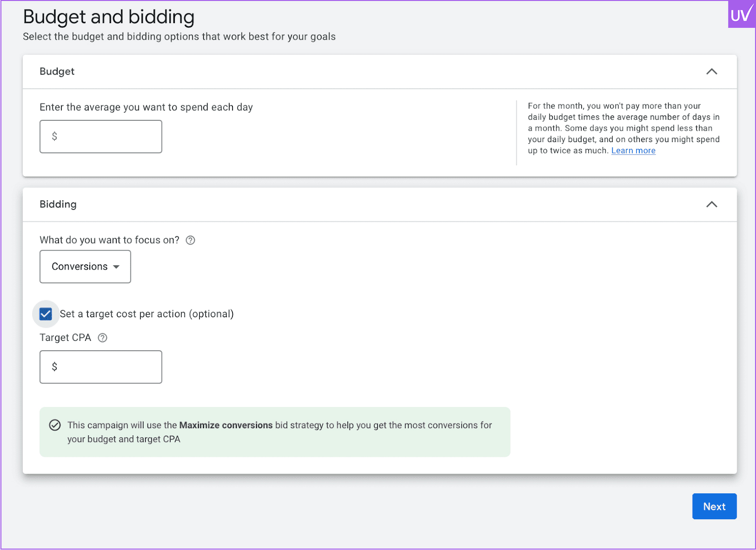Image resolution: width=756 pixels, height=550 pixels.
Task: Uncheck the target cost per action checkbox
Action: (46, 314)
